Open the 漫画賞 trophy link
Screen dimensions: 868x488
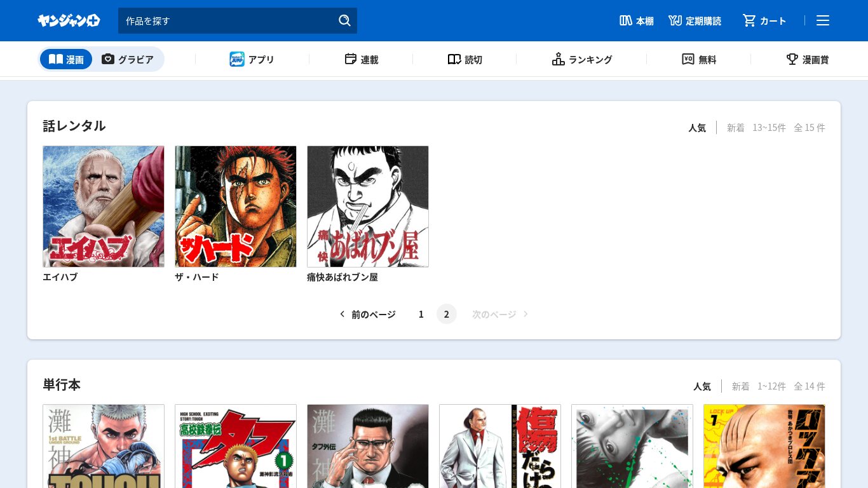click(x=807, y=59)
